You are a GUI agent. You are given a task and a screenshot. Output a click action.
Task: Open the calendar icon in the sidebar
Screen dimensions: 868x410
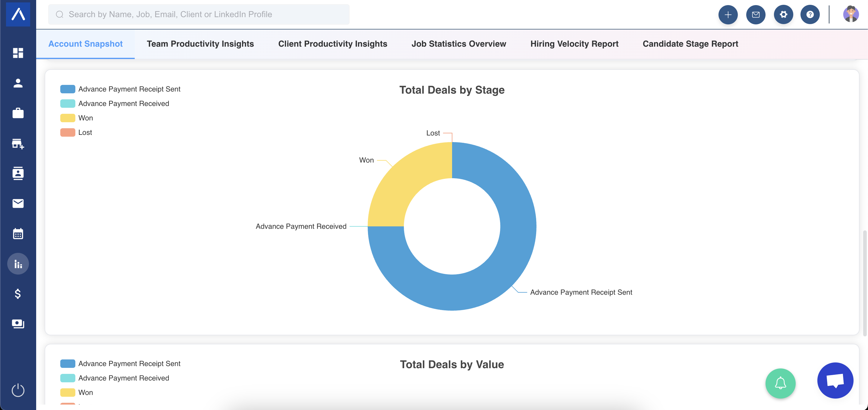pos(18,233)
